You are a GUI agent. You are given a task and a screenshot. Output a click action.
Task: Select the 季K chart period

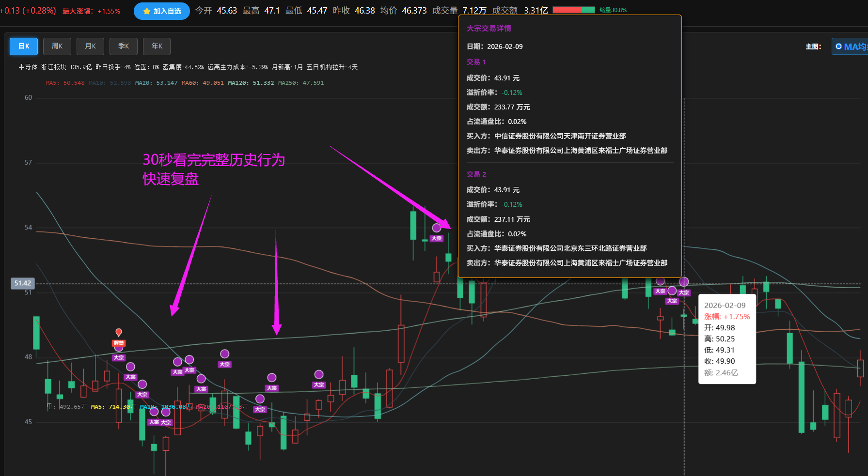(x=124, y=46)
